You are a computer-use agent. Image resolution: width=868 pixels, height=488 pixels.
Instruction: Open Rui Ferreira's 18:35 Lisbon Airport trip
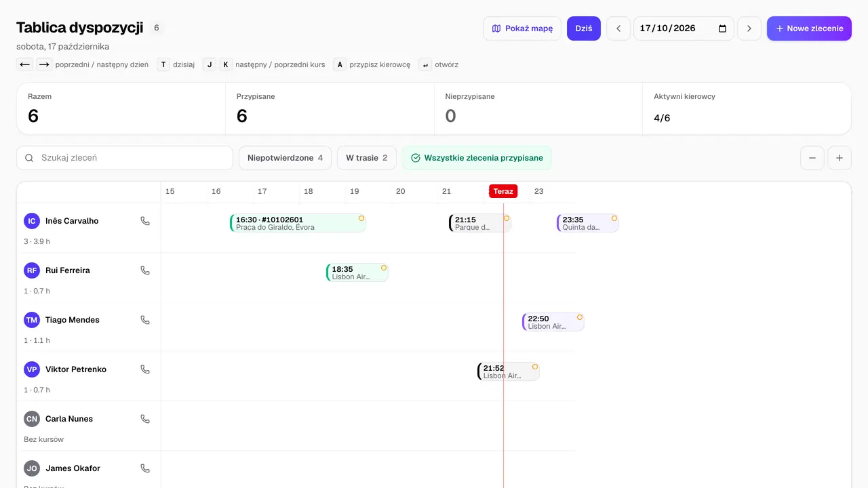[x=357, y=272]
